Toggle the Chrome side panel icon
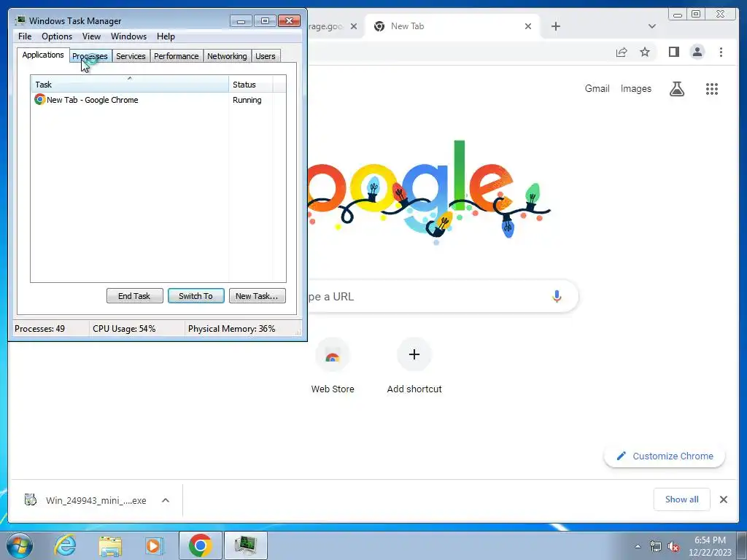The height and width of the screenshot is (560, 747). (x=673, y=52)
